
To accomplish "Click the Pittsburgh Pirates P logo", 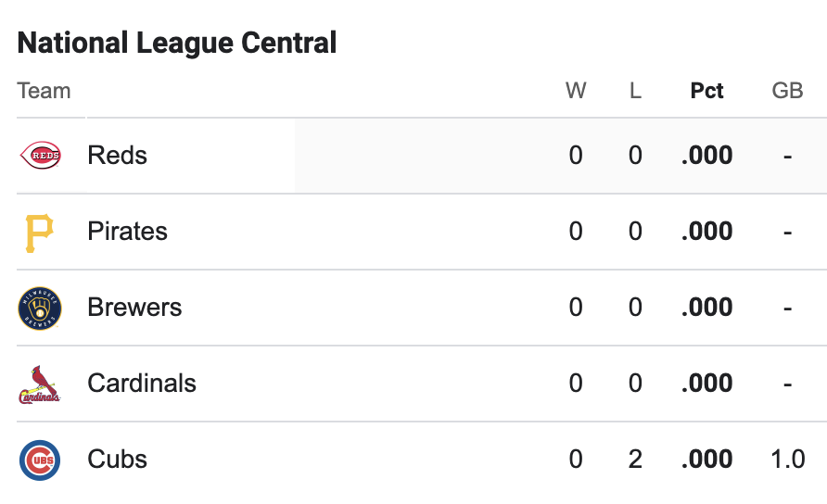I will coord(40,233).
